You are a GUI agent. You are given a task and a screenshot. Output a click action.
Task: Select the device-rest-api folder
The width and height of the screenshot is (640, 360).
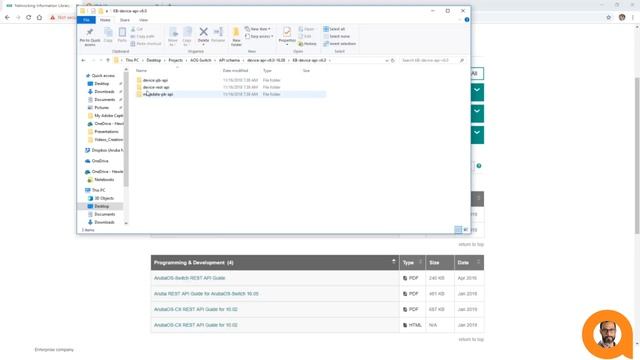point(156,87)
